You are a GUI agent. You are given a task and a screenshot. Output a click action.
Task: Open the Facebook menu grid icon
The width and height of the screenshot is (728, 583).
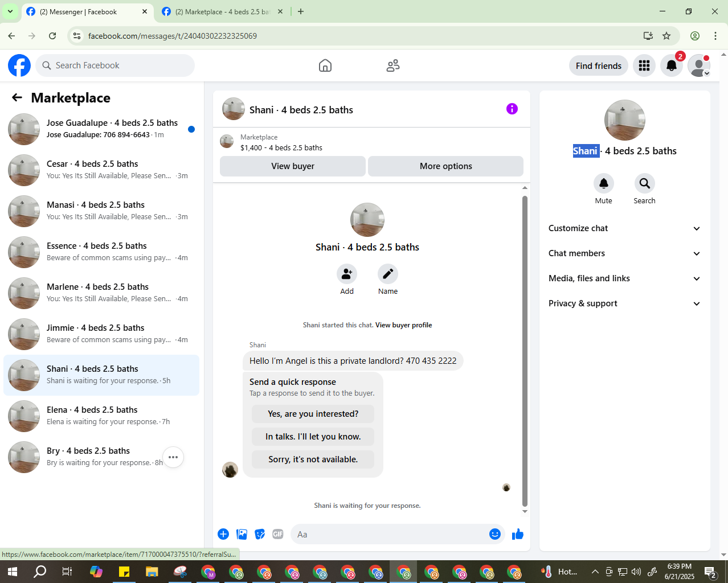click(644, 65)
